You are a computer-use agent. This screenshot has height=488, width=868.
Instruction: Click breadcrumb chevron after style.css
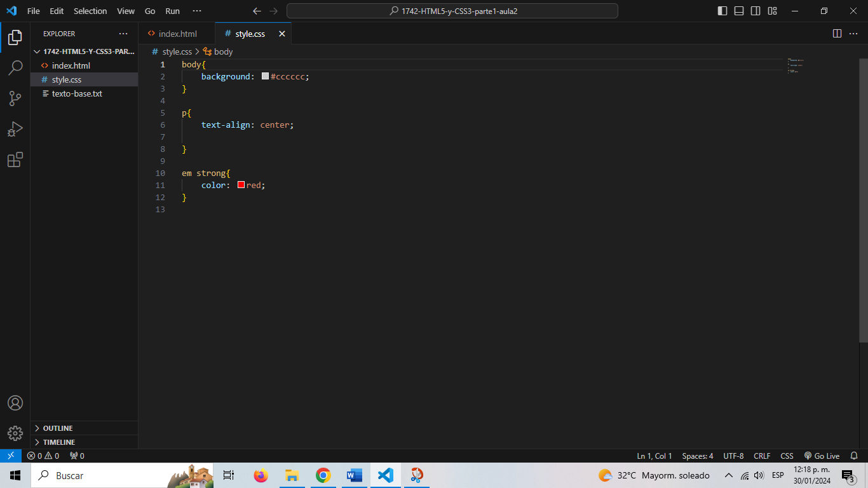[x=197, y=51]
